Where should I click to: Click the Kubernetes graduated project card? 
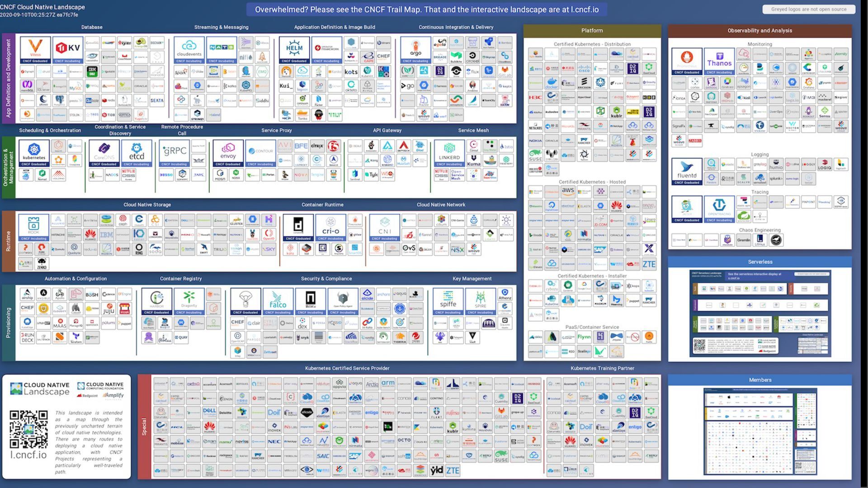[34, 153]
